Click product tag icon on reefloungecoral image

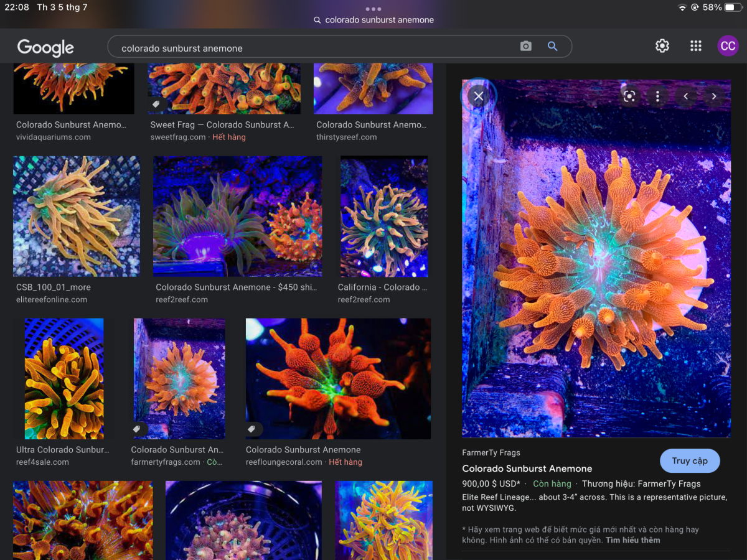252,429
